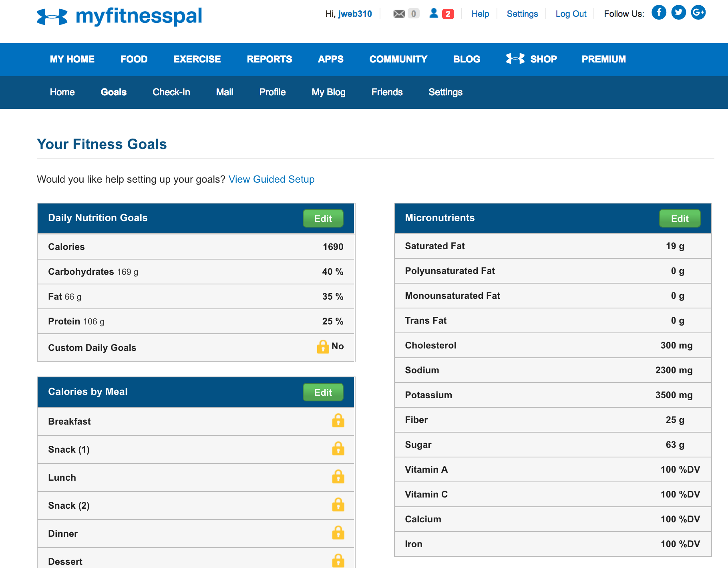
Task: Open the Settings link in top header
Action: coord(522,14)
